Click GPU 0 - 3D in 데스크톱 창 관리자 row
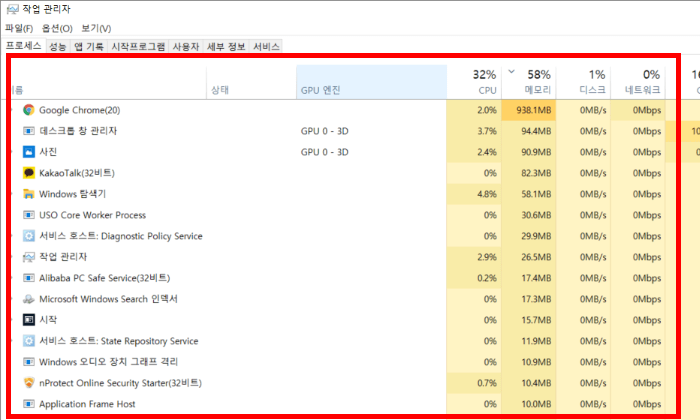This screenshot has width=700, height=420. point(325,131)
